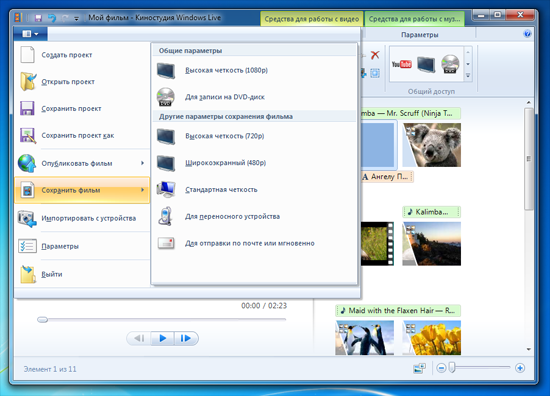Expand Сохранить фильм submenu arrow

click(x=142, y=190)
